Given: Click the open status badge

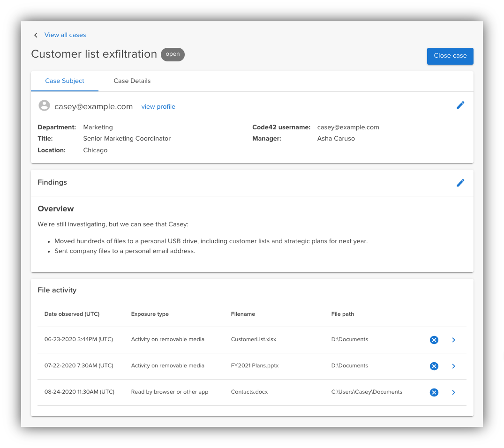Looking at the screenshot, I should point(173,54).
